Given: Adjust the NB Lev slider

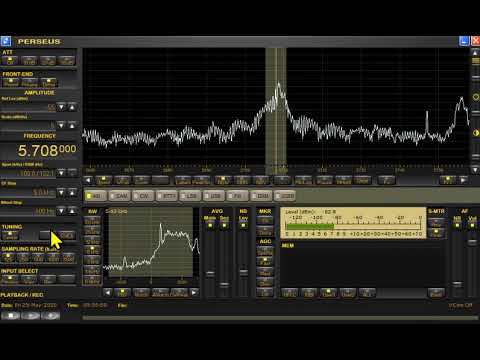Looking at the screenshot, I should click(244, 273).
